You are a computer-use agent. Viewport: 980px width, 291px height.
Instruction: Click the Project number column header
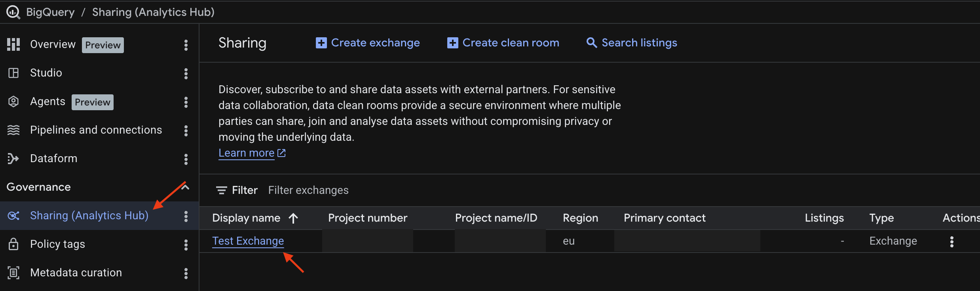click(x=368, y=218)
